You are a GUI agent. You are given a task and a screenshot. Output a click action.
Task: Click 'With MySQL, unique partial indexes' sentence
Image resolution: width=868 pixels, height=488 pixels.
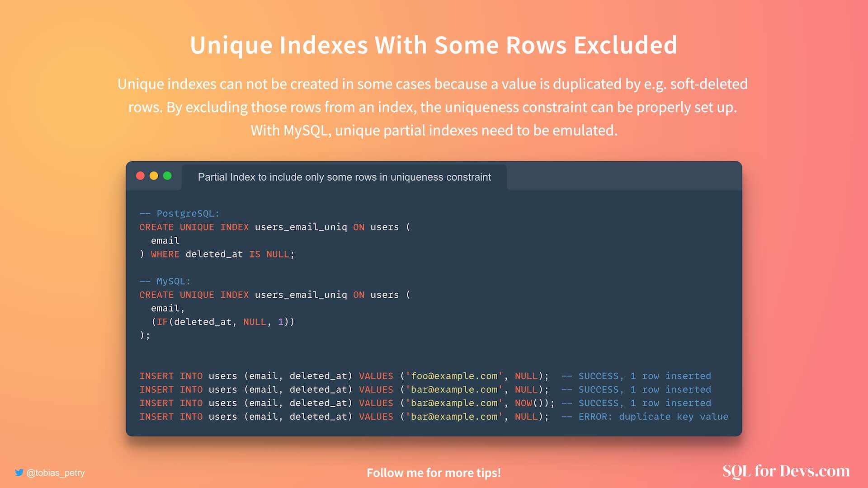[434, 131]
